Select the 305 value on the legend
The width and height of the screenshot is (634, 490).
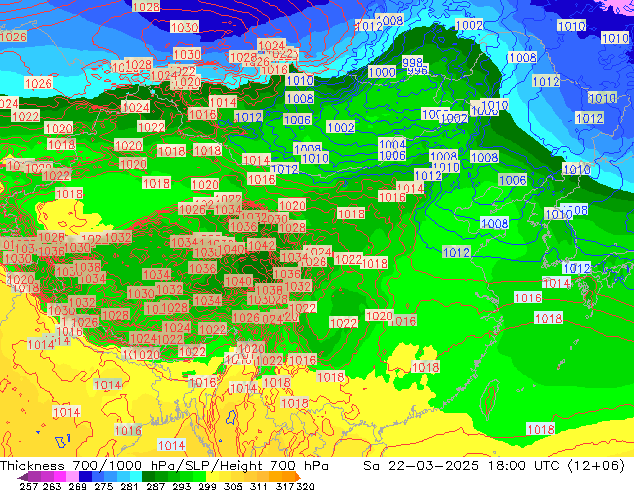click(x=233, y=486)
